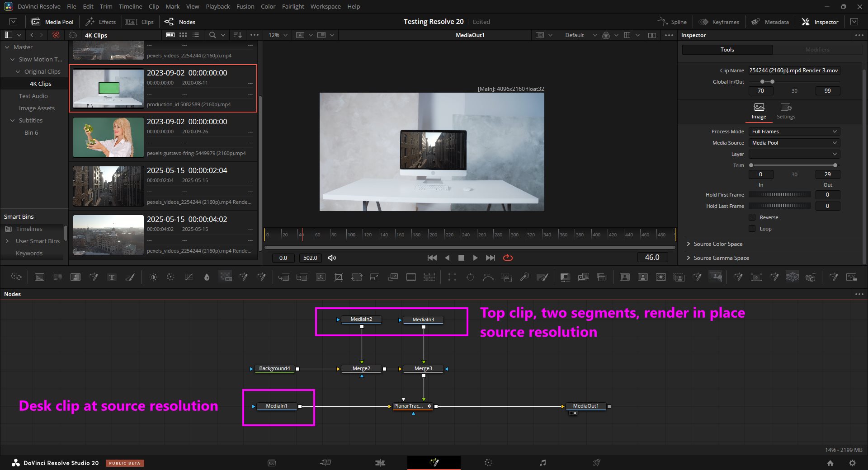Adjust the Hold First Frame slider
Viewport: 868px width, 470px height.
780,194
